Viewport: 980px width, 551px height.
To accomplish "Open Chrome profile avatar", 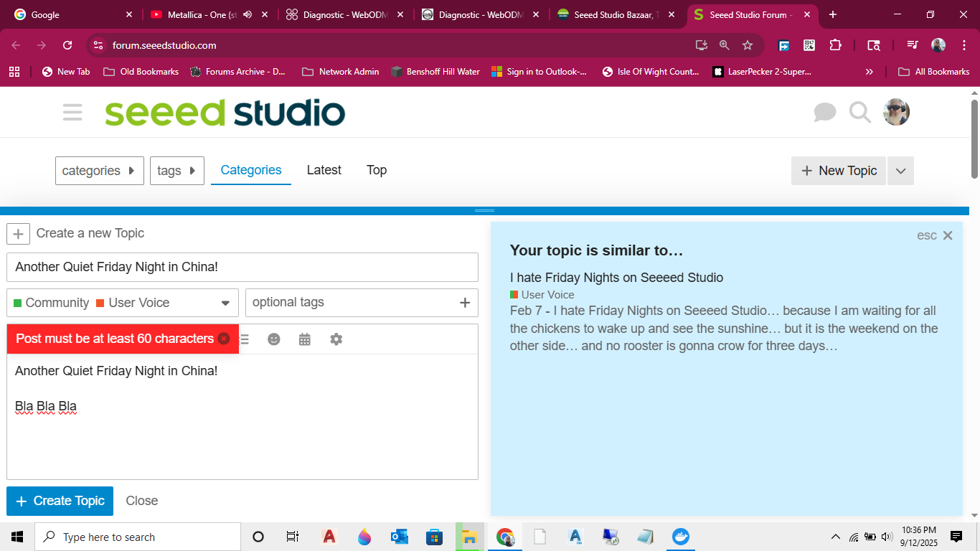I will click(x=938, y=45).
